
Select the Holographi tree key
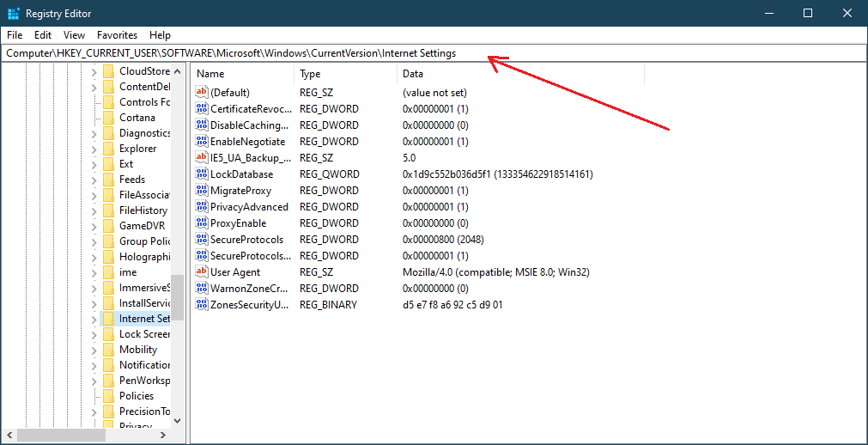(144, 257)
